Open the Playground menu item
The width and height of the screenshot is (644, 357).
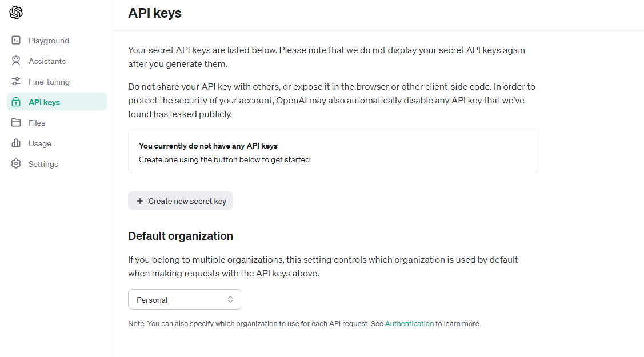click(x=57, y=40)
